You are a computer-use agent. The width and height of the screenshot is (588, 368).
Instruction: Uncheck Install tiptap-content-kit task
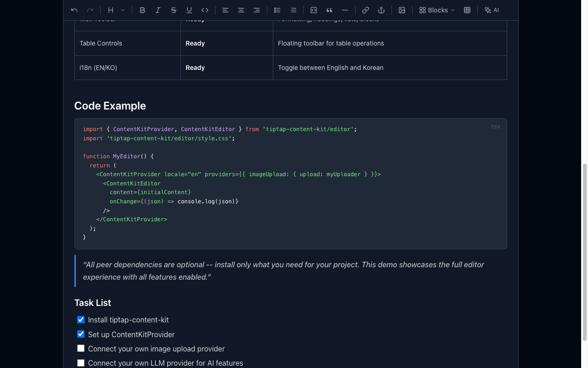click(x=81, y=320)
